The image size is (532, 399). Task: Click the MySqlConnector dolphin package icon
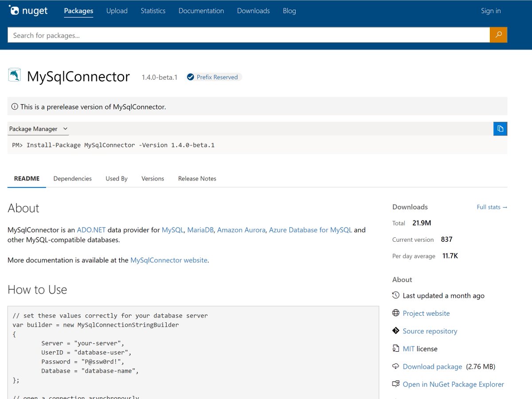point(15,75)
